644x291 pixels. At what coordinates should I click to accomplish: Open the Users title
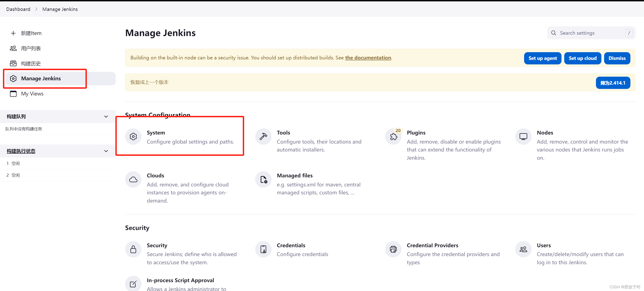click(544, 245)
